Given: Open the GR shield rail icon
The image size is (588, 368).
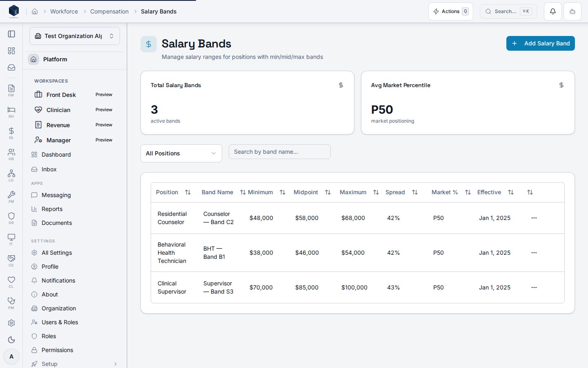Looking at the screenshot, I should (x=11, y=218).
